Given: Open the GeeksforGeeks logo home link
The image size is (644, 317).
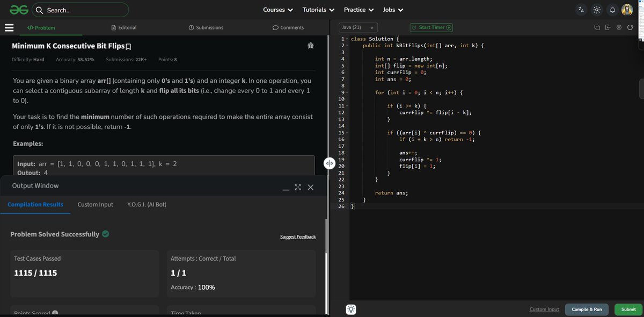Looking at the screenshot, I should pos(18,10).
